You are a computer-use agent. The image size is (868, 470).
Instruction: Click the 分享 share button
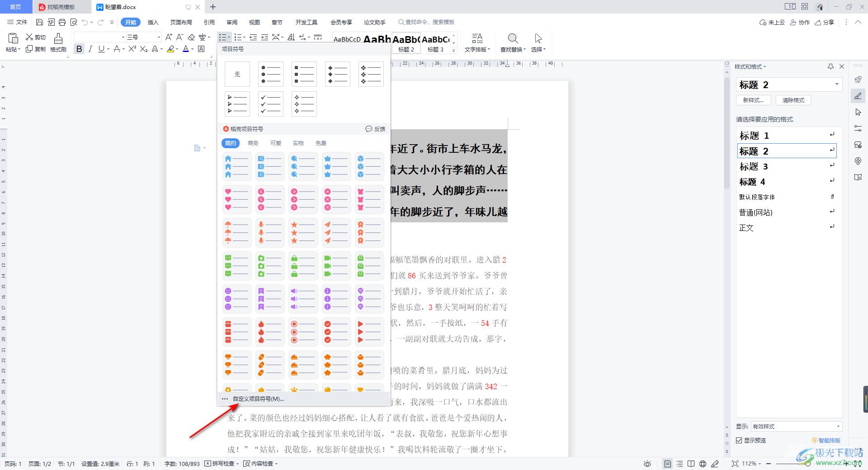pos(824,22)
